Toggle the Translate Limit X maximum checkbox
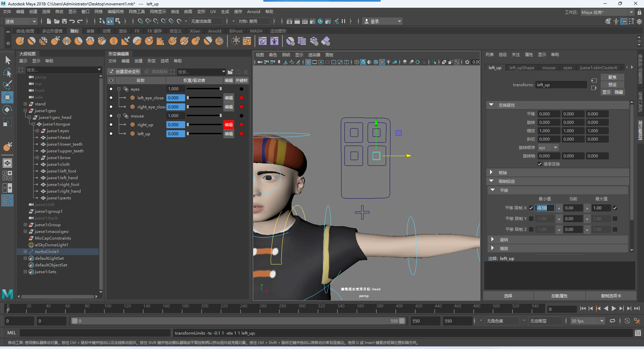 click(615, 208)
